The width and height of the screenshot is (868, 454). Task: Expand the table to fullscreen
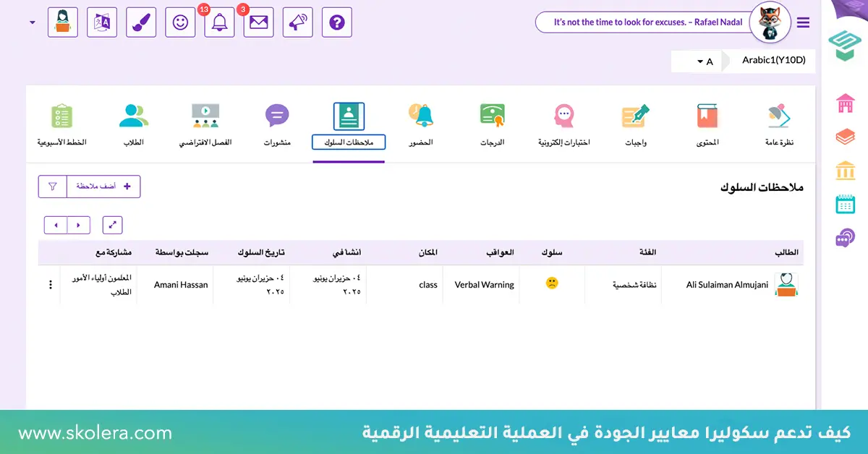click(113, 225)
